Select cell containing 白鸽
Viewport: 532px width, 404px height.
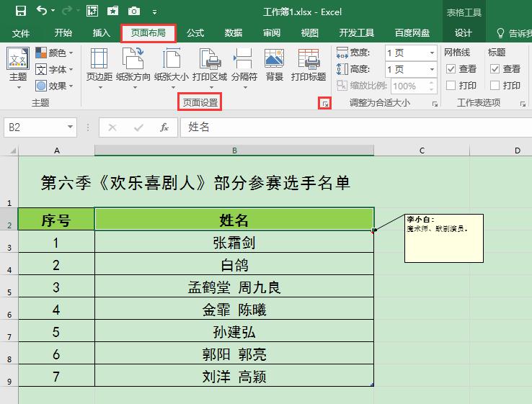(234, 264)
